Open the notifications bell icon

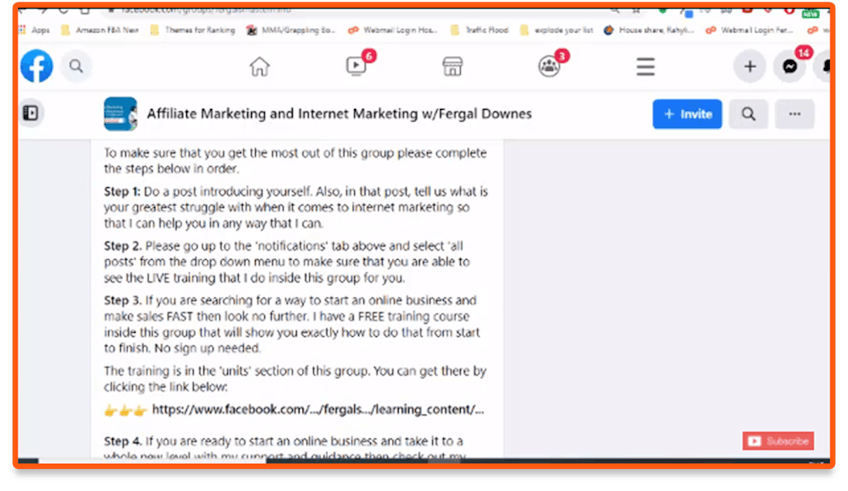pos(824,67)
